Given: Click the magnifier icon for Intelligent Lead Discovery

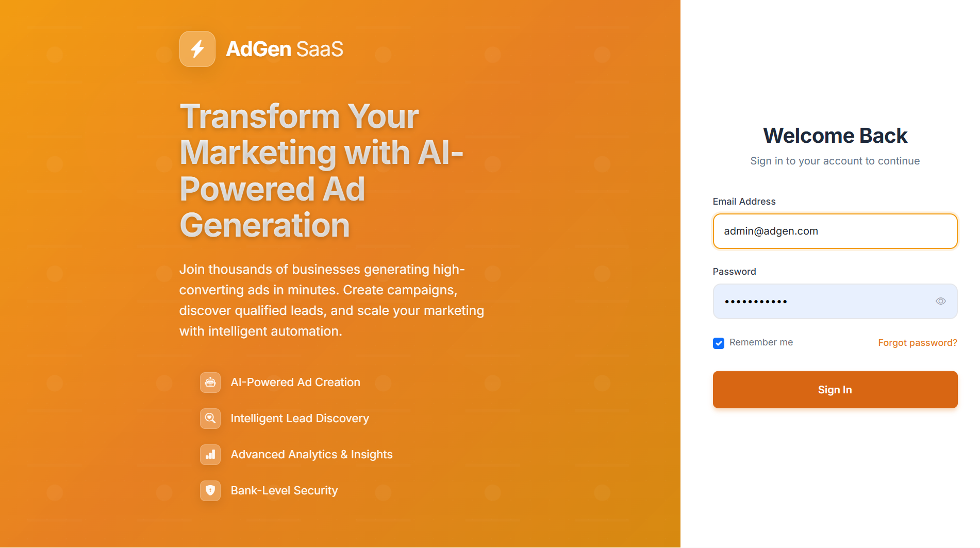Looking at the screenshot, I should (x=210, y=419).
